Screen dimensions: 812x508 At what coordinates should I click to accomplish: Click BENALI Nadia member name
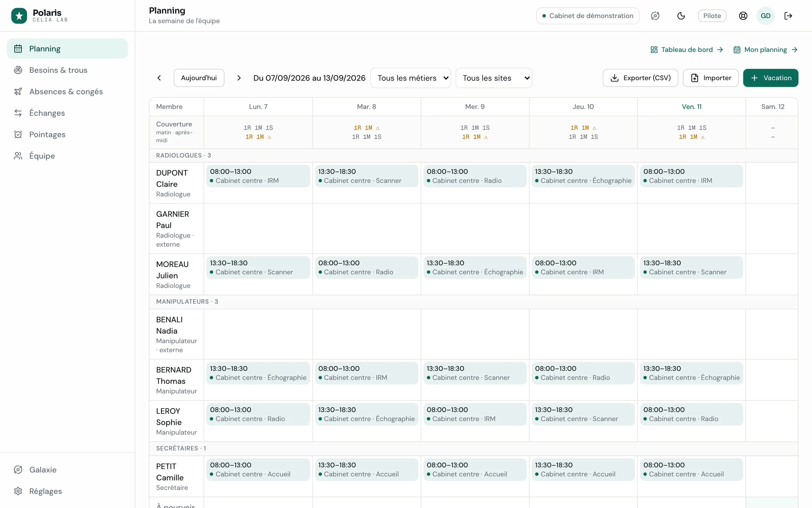tap(169, 325)
